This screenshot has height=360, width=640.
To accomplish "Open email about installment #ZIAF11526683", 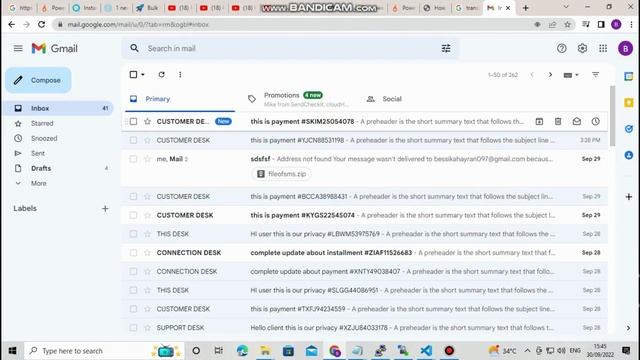I will [x=364, y=253].
